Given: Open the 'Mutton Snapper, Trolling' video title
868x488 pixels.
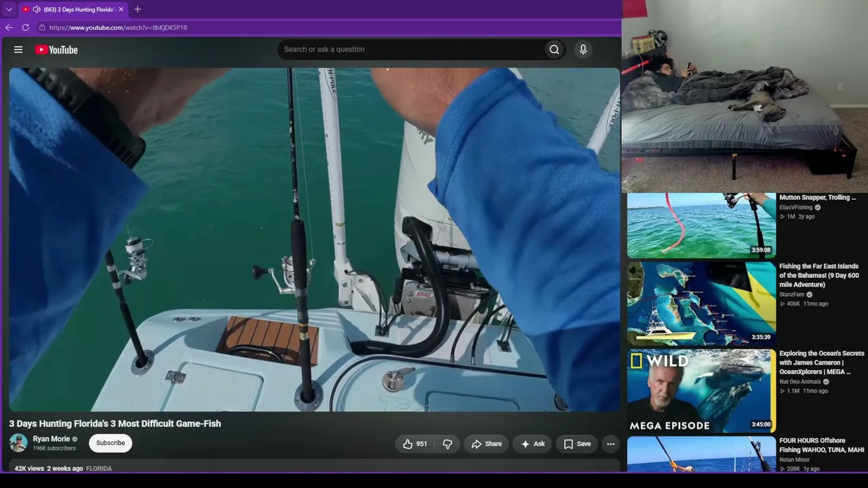Looking at the screenshot, I should click(818, 197).
